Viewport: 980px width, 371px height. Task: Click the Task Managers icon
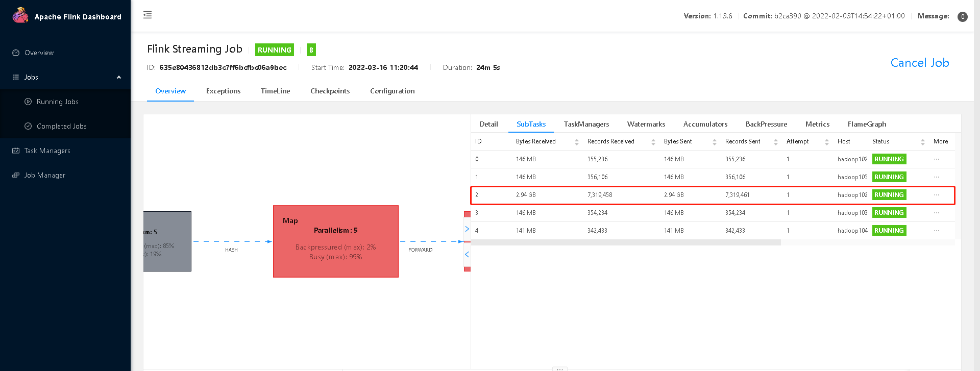pyautogui.click(x=16, y=151)
